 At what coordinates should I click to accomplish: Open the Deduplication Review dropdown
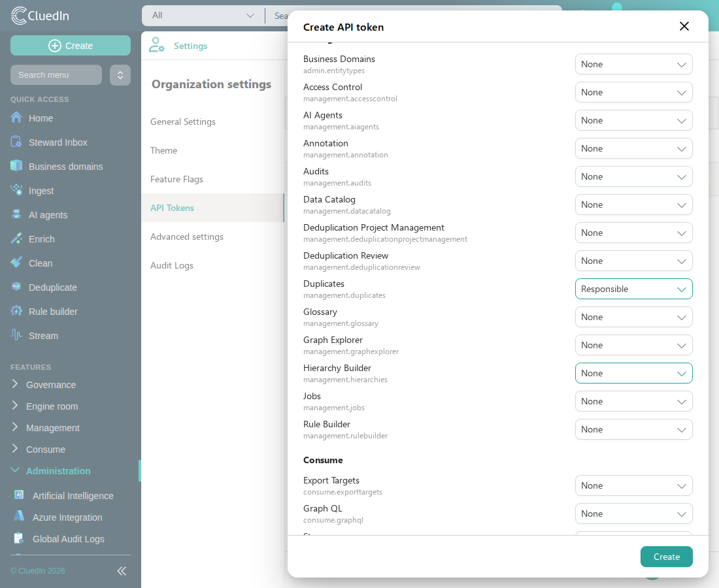tap(634, 261)
